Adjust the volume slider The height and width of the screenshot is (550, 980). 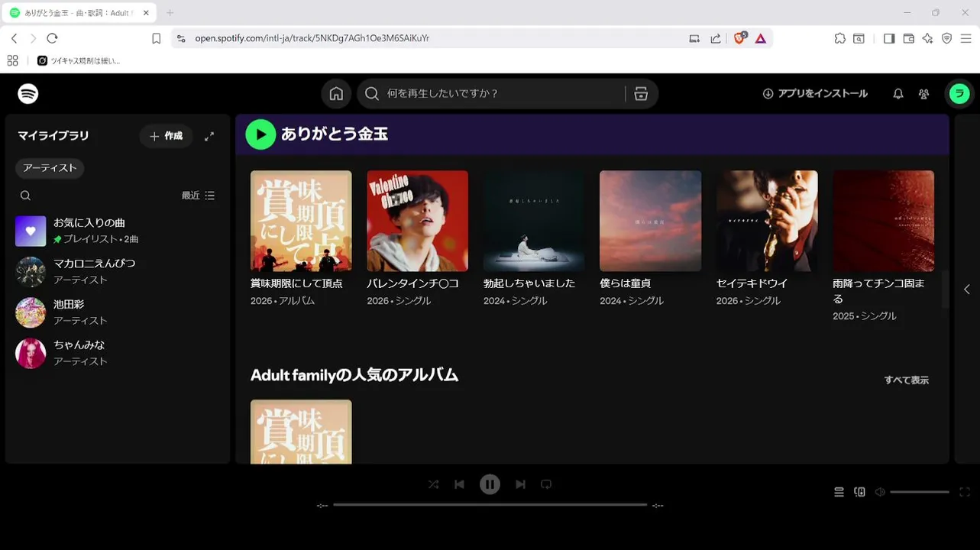click(920, 492)
